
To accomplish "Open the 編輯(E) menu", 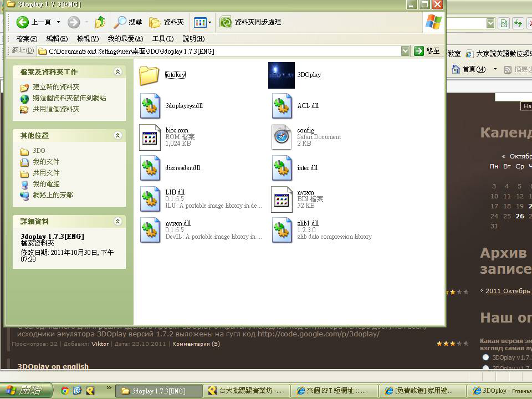I will coord(57,39).
